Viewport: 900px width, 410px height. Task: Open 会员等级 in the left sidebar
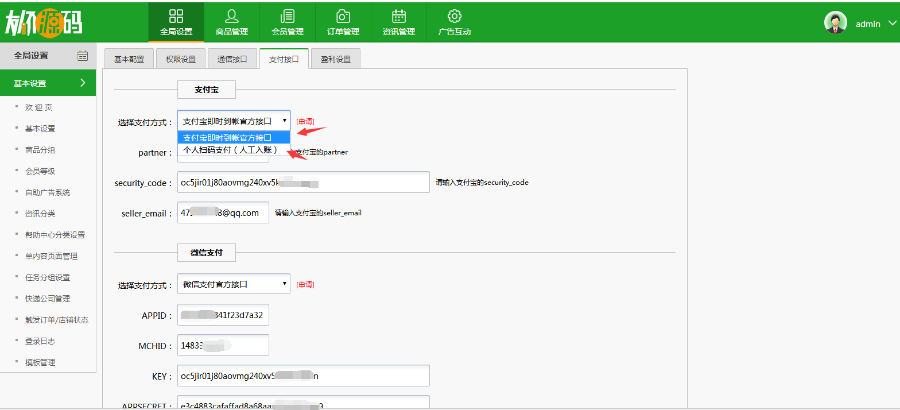click(40, 171)
